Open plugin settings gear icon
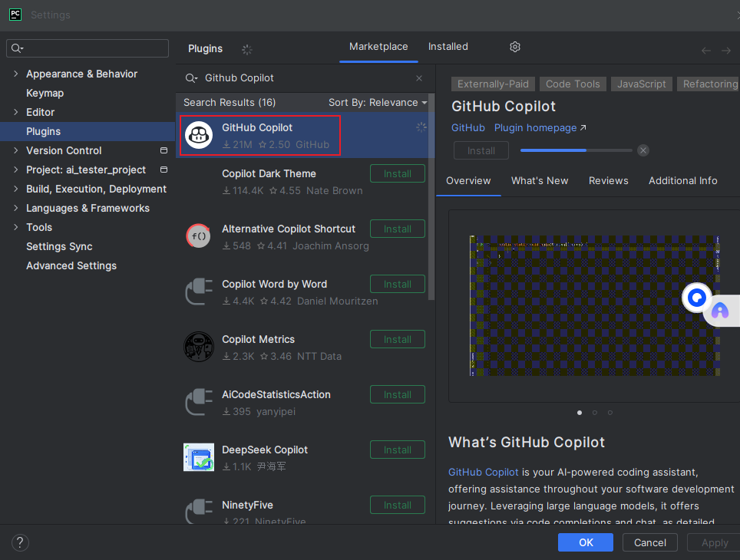The image size is (740, 560). click(x=515, y=47)
